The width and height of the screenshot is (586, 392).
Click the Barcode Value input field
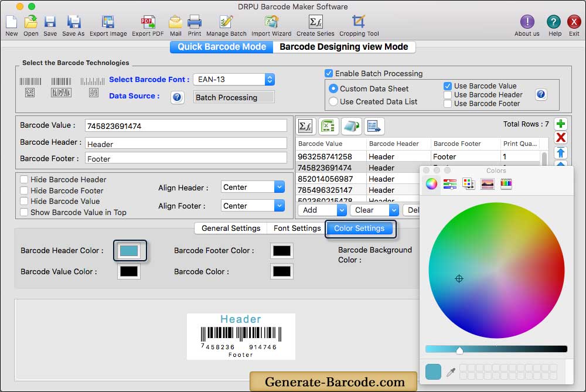tap(186, 125)
